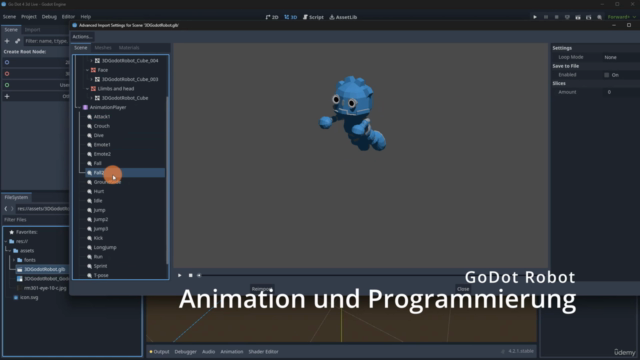This screenshot has height=360, width=640.
Task: Select the Kick animation
Action: (x=98, y=238)
